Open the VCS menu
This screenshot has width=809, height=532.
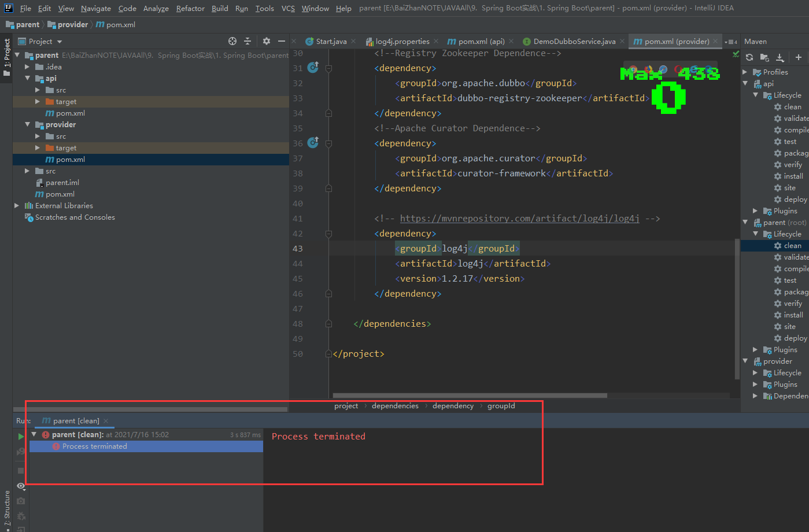point(288,8)
